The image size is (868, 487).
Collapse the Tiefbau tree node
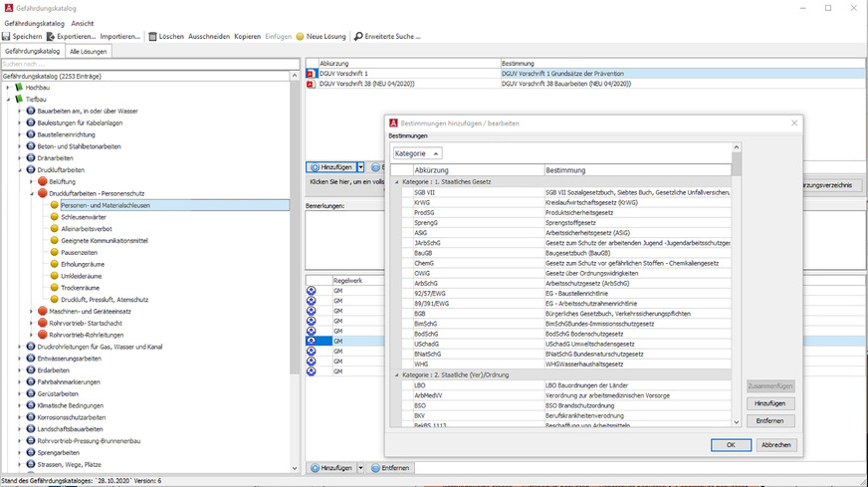click(7, 100)
